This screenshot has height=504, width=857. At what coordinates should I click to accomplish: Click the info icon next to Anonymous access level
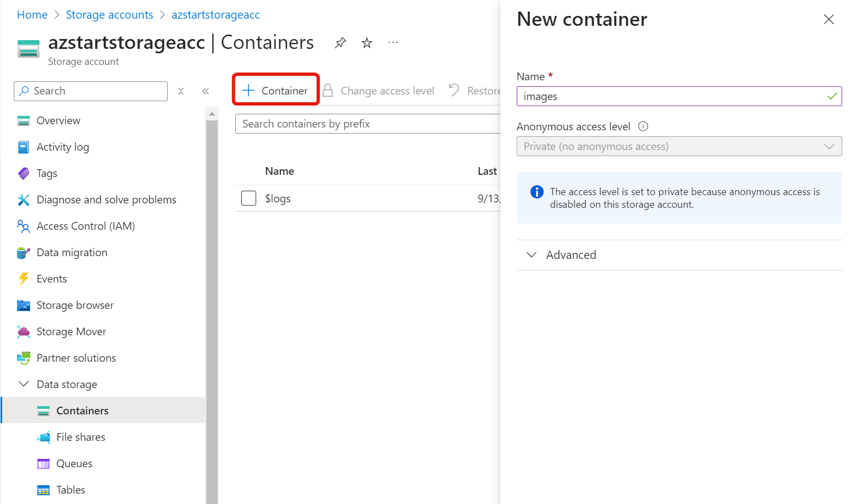(643, 126)
